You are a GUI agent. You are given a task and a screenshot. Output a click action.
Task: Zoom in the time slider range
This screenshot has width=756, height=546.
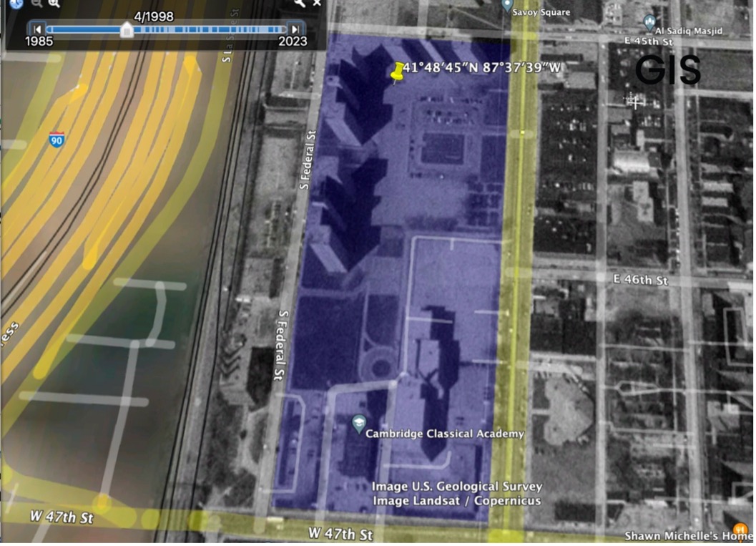click(x=53, y=4)
